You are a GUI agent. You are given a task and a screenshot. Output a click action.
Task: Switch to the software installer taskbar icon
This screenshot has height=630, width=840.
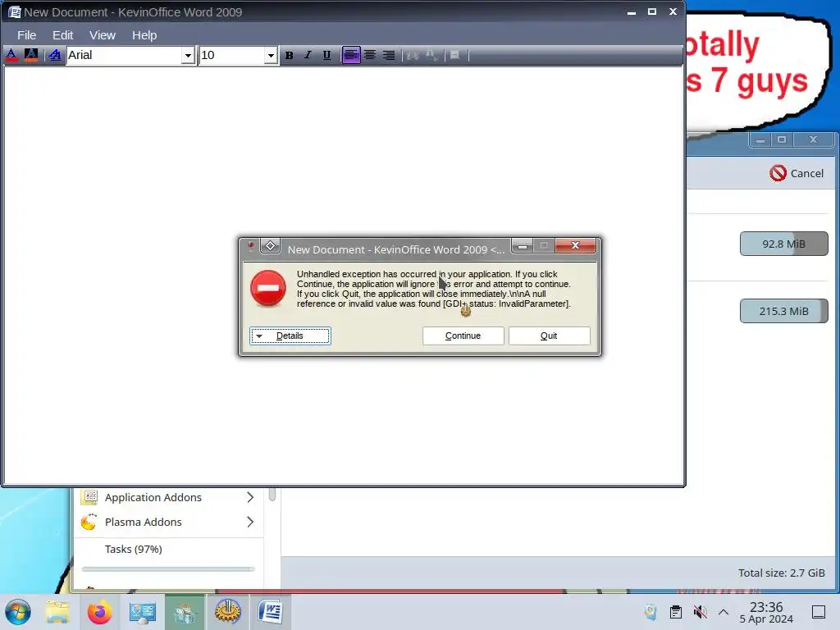point(185,612)
